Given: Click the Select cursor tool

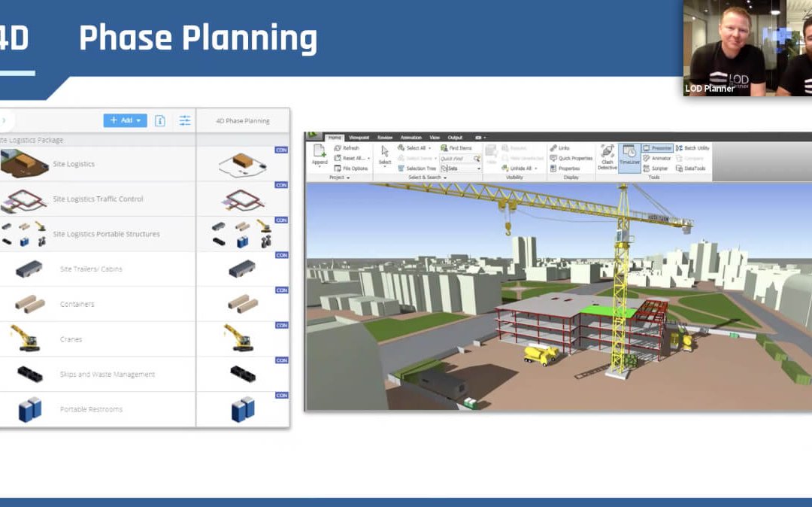Looking at the screenshot, I should tap(385, 155).
